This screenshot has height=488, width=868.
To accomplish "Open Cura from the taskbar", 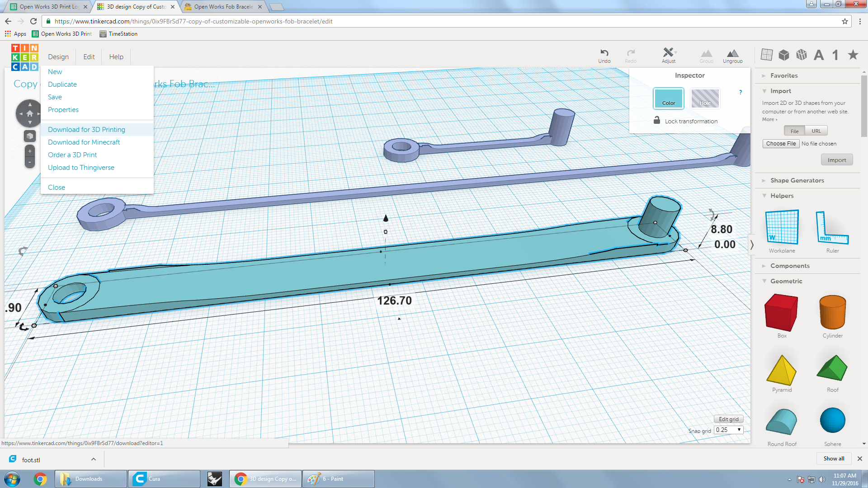I will pos(164,479).
